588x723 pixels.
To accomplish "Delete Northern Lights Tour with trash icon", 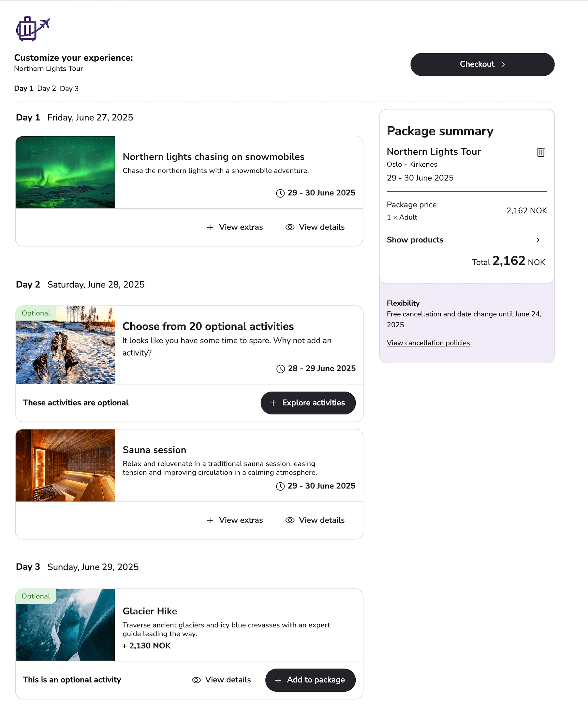I will [x=540, y=152].
